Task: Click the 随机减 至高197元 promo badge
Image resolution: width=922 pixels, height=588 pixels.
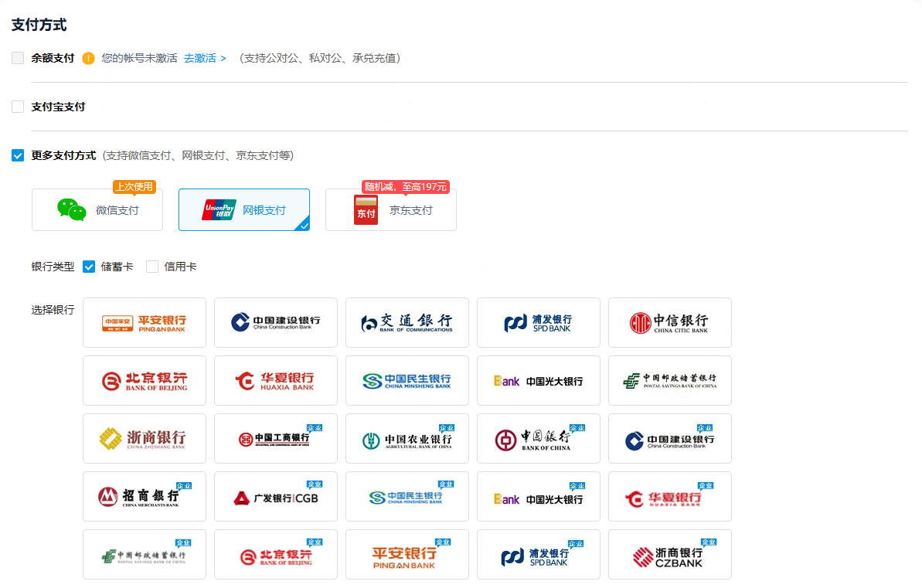Action: click(x=406, y=187)
